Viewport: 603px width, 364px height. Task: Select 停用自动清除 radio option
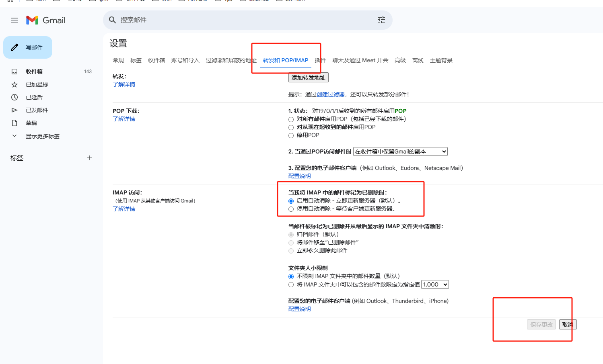[x=291, y=209]
